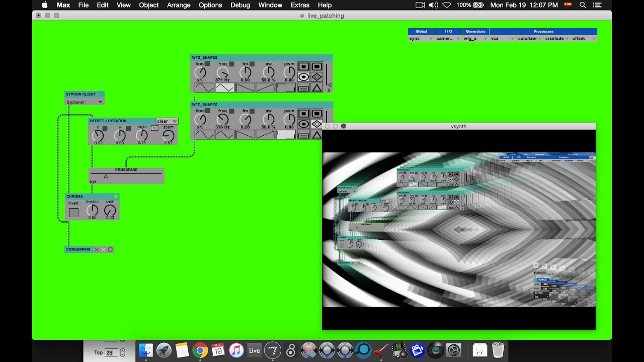Viewport: 644px width, 362px height.
Task: Open the Arrange menu
Action: click(x=179, y=5)
